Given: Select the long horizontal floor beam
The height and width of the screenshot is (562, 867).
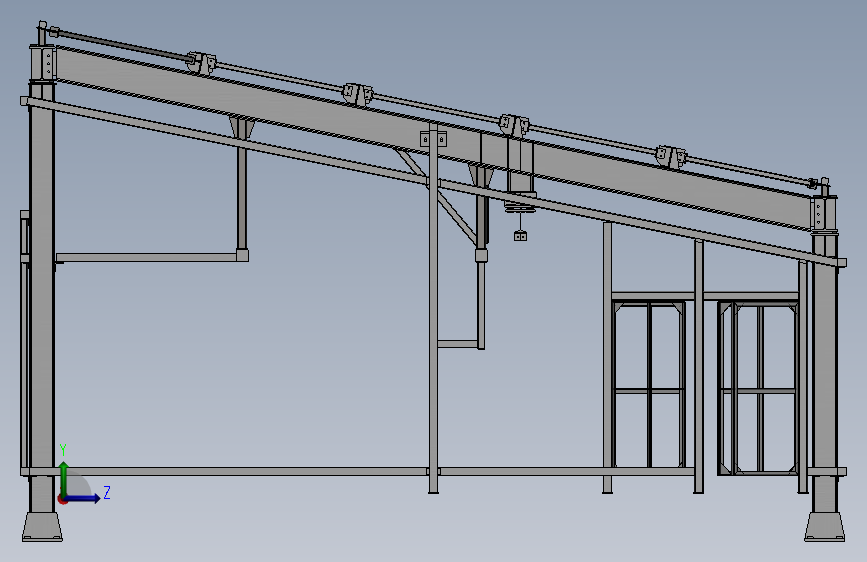Looking at the screenshot, I should (x=357, y=472).
